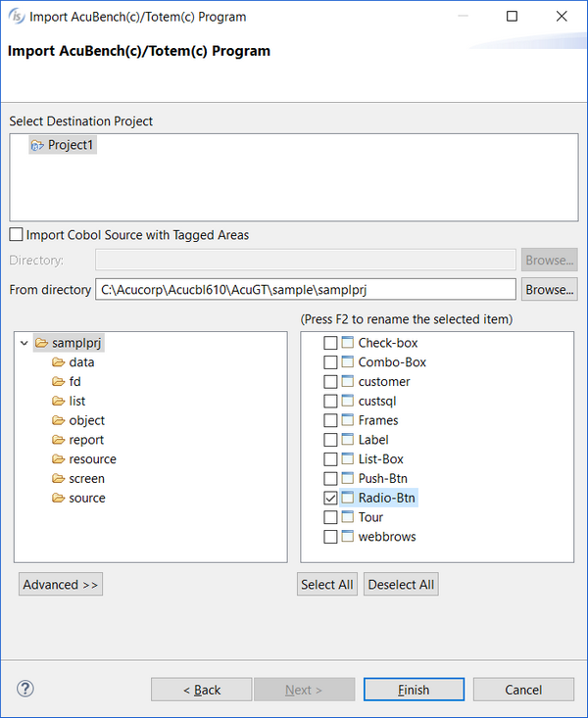588x718 pixels.
Task: Select the 'object' folder name
Action: [x=86, y=420]
